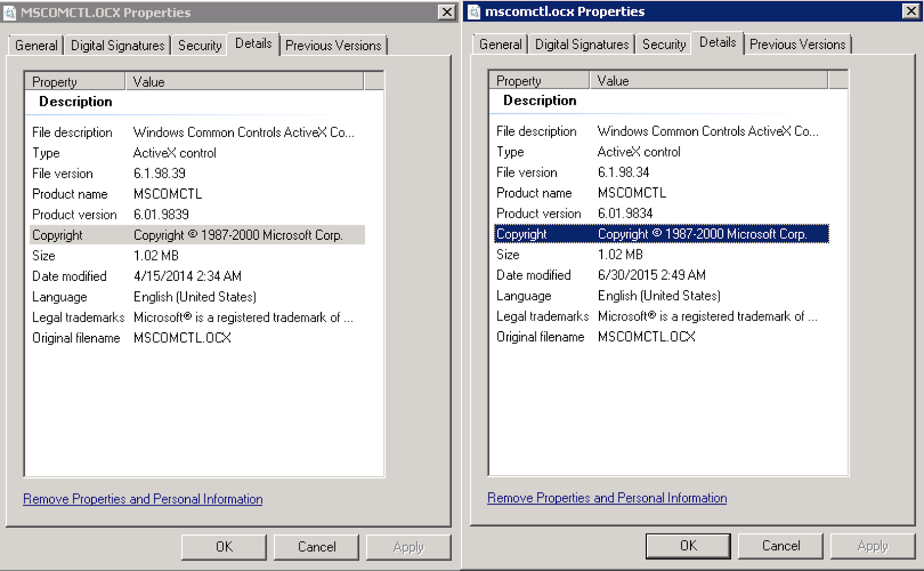
Task: Select Previous Versions tab in left window
Action: click(x=333, y=46)
